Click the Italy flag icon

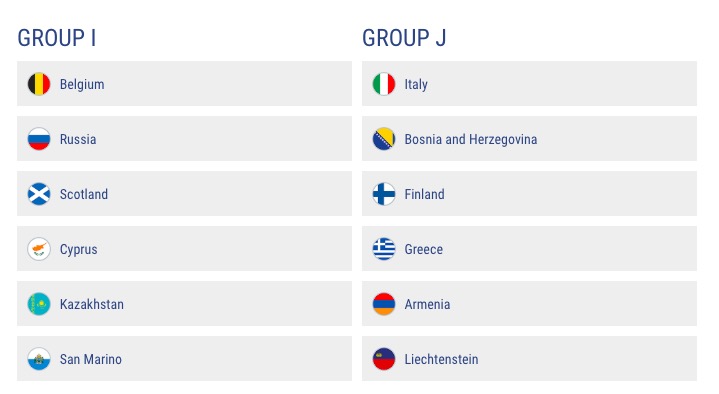384,84
